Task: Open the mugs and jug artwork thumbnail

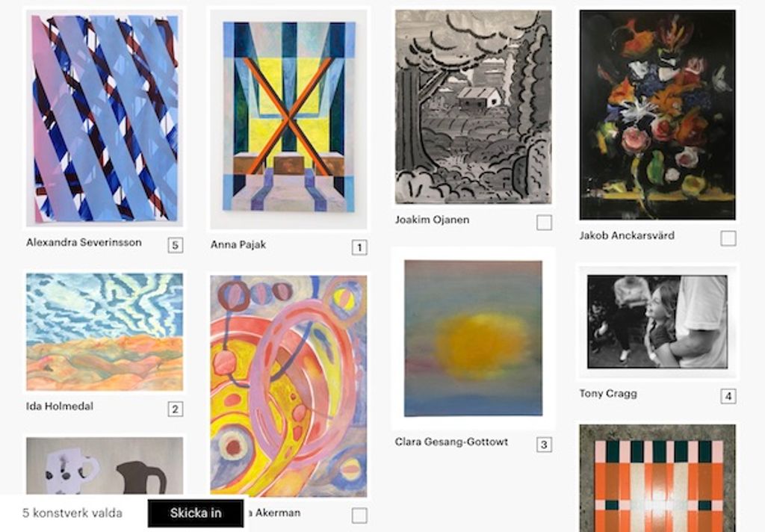Action: [x=105, y=466]
